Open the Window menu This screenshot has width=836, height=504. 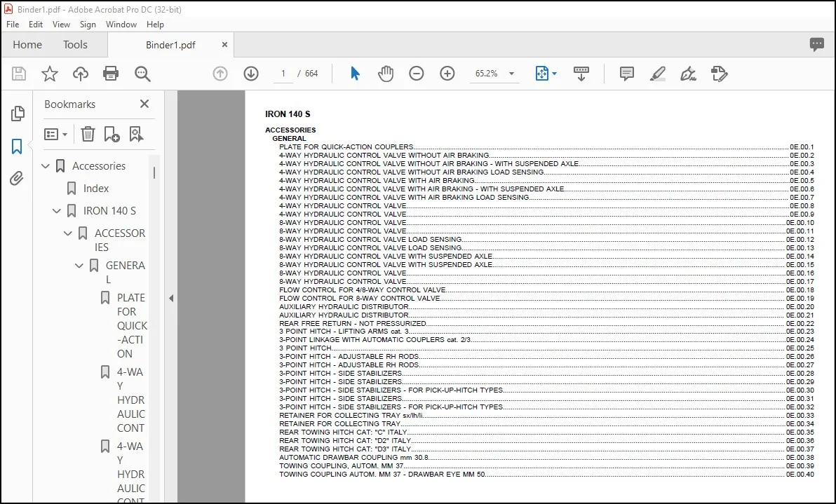coord(121,25)
